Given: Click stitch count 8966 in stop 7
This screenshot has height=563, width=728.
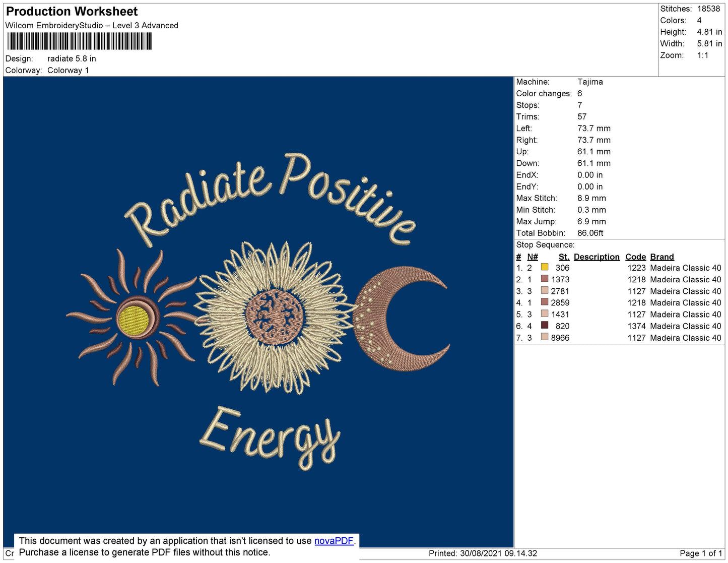Looking at the screenshot, I should click(x=560, y=338).
